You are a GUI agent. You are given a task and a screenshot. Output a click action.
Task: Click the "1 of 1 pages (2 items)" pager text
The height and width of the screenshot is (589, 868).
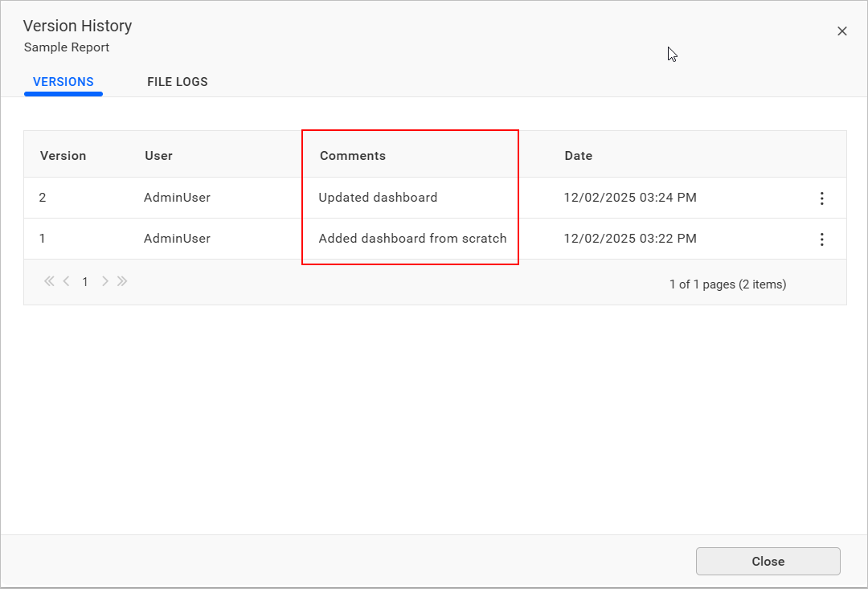click(727, 284)
